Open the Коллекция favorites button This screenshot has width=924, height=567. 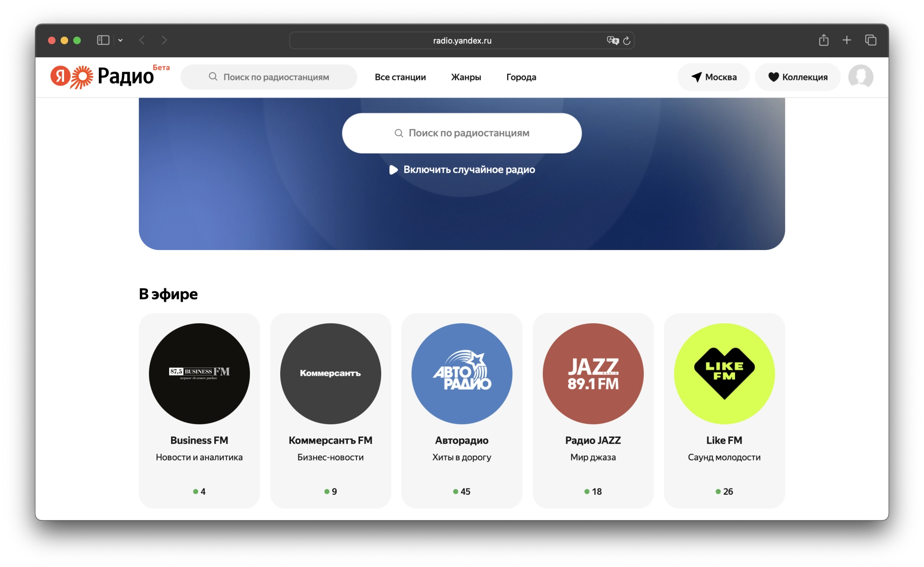(798, 77)
